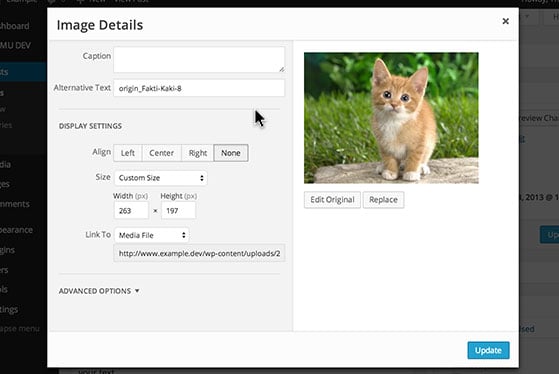The width and height of the screenshot is (559, 374).
Task: Click the Preview Changes button behind the dialog
Action: (x=539, y=118)
